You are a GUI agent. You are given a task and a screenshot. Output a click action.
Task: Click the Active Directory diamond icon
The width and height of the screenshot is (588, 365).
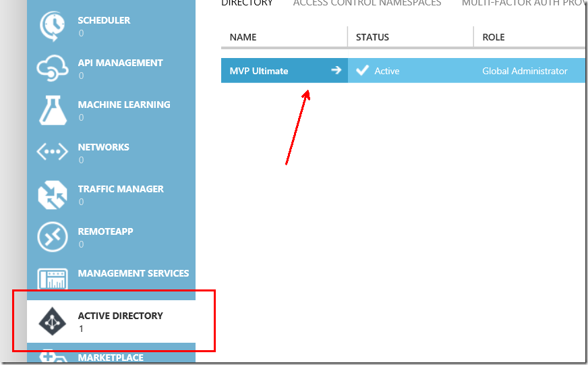point(53,321)
